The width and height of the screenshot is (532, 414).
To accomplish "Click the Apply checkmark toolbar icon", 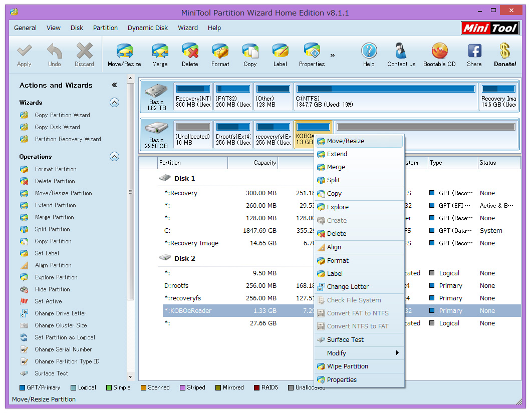I will [x=24, y=55].
